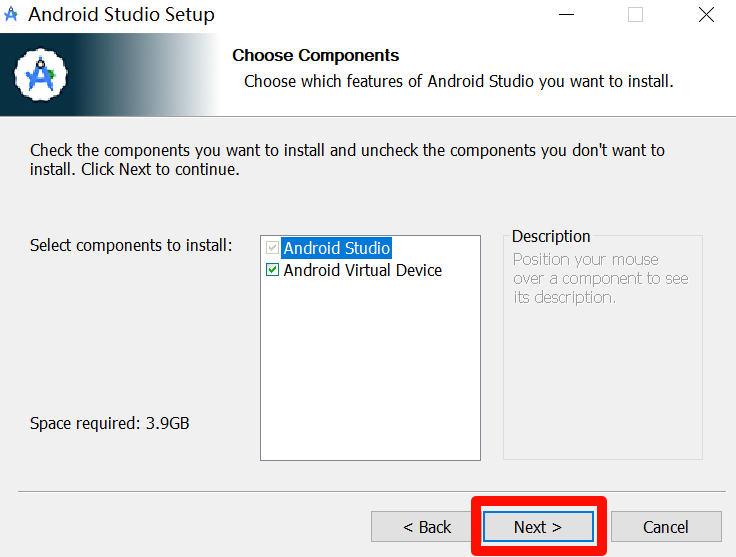Click the Android Studio Setup window title
The width and height of the screenshot is (736, 557).
(121, 15)
